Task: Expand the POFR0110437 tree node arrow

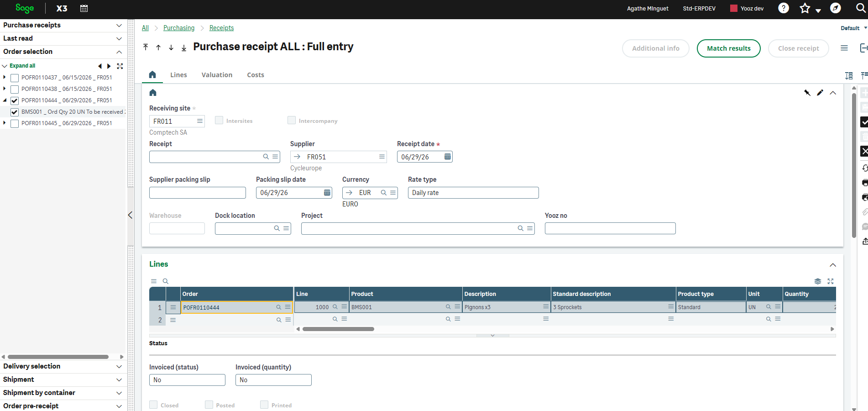Action: (5, 77)
